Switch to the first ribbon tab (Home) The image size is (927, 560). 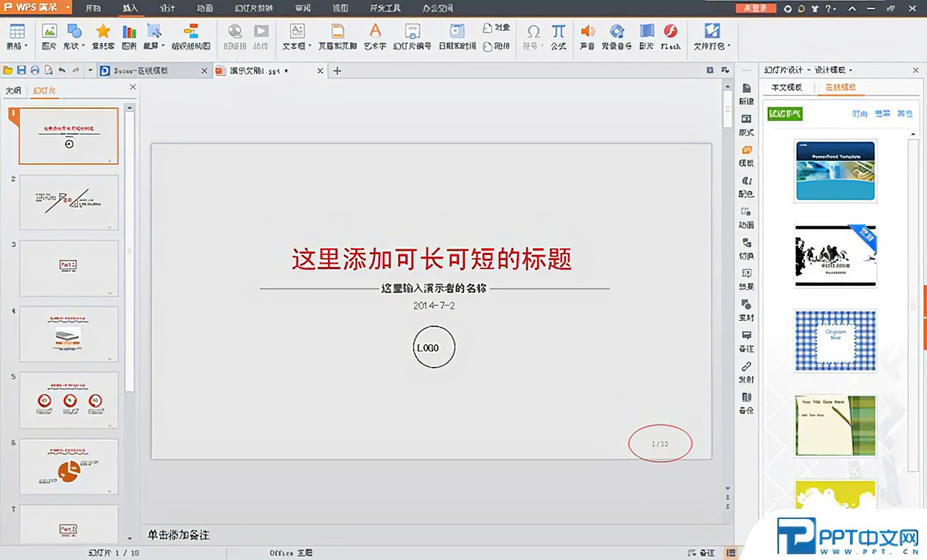click(93, 9)
